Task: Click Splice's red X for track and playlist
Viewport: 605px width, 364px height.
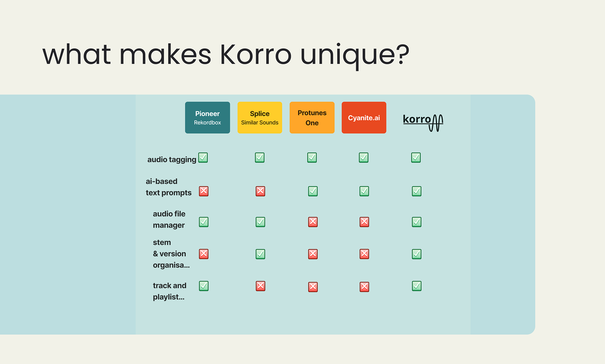Action: click(x=260, y=286)
